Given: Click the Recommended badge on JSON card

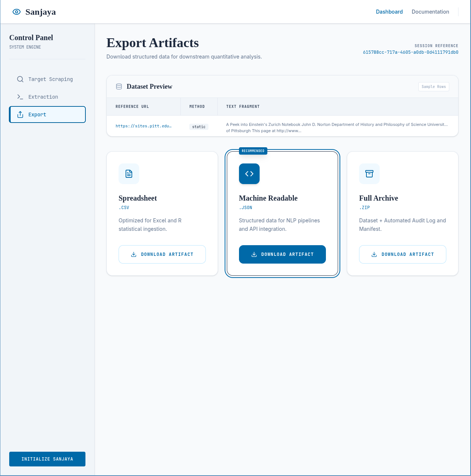Looking at the screenshot, I should 253,151.
